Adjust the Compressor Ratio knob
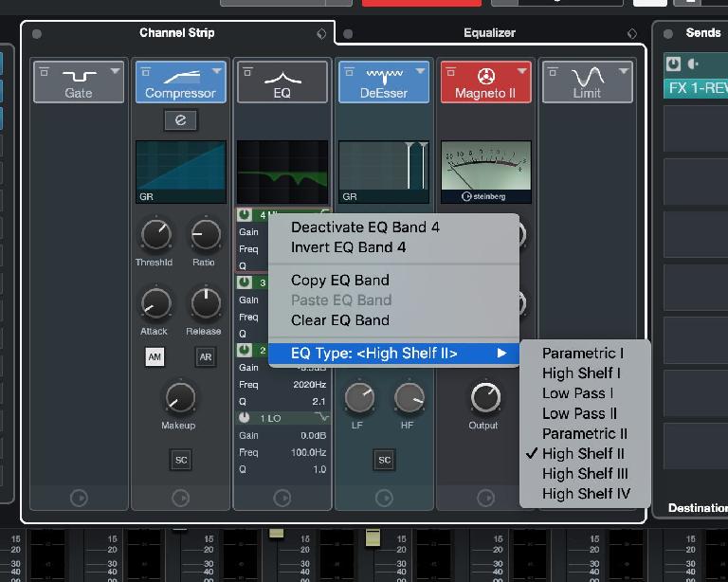 (x=206, y=235)
